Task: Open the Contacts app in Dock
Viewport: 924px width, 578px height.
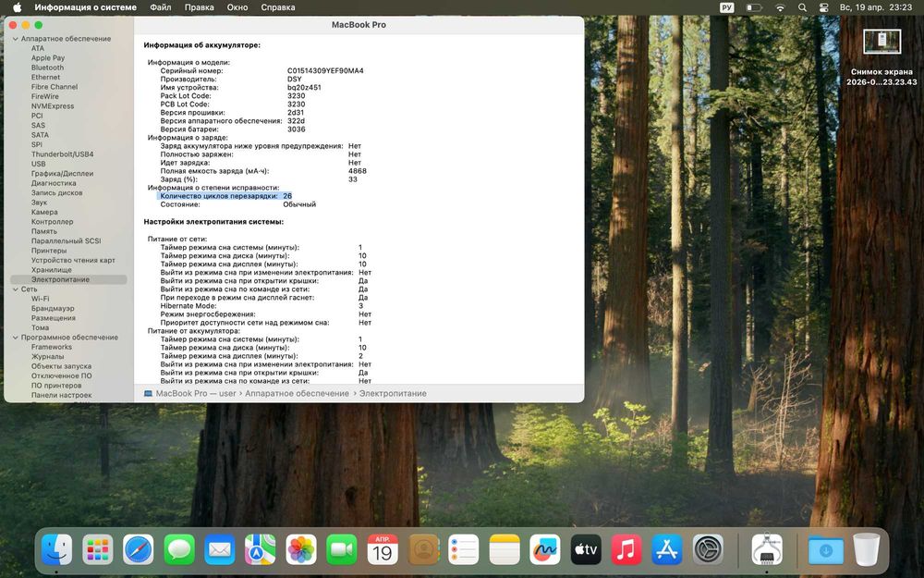Action: click(x=423, y=549)
